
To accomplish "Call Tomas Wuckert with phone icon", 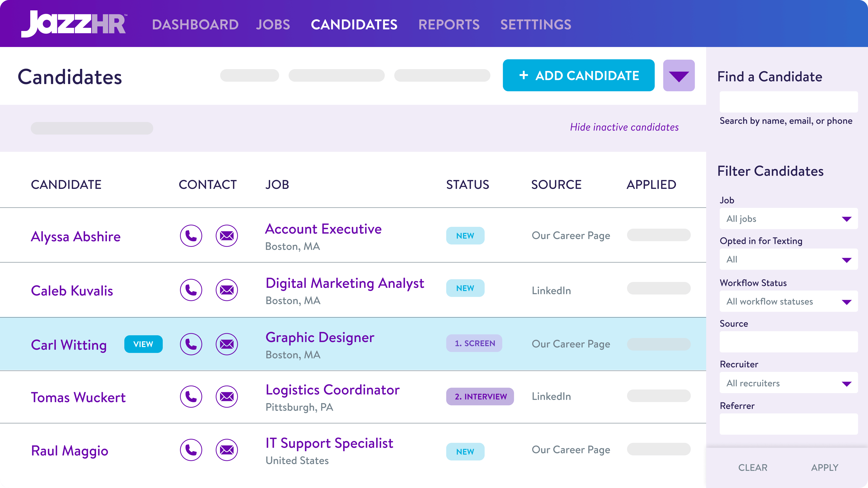I will (x=191, y=397).
